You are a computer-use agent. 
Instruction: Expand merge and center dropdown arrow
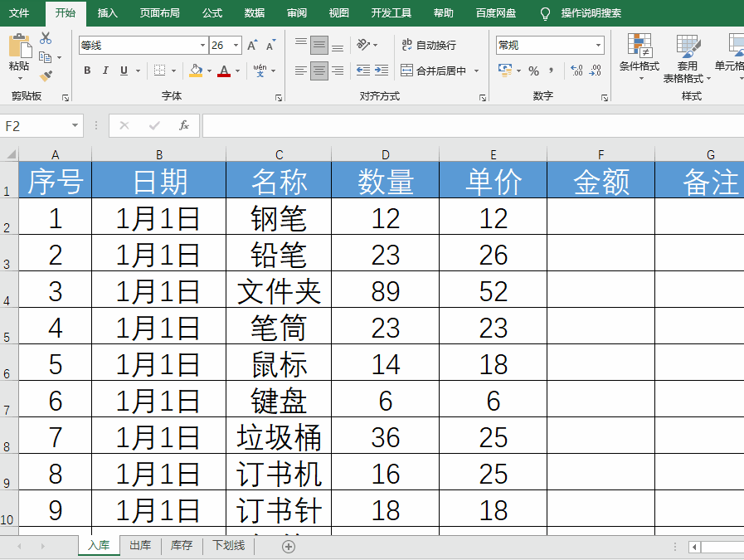click(x=476, y=71)
